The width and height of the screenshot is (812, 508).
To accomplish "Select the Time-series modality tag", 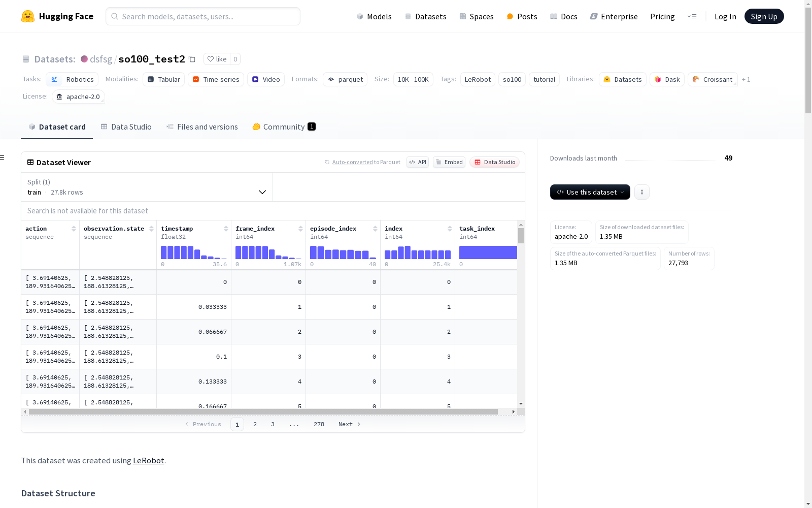I will pos(216,80).
